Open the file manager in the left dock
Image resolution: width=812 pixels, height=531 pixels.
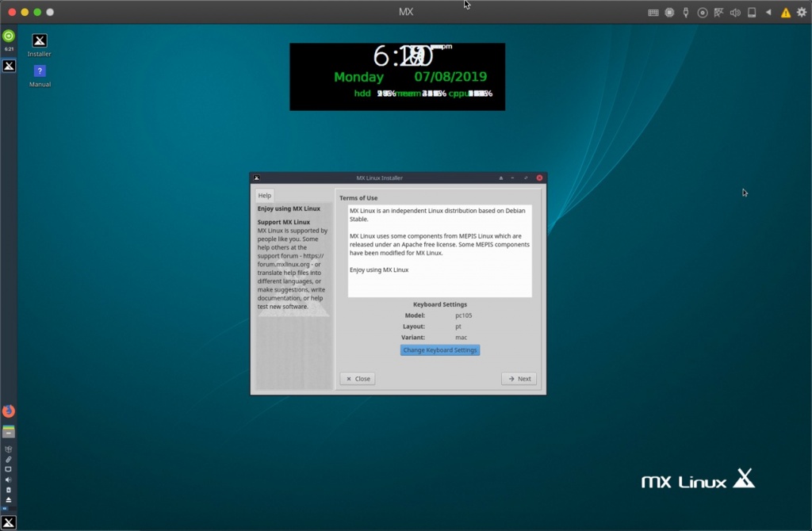click(x=8, y=430)
